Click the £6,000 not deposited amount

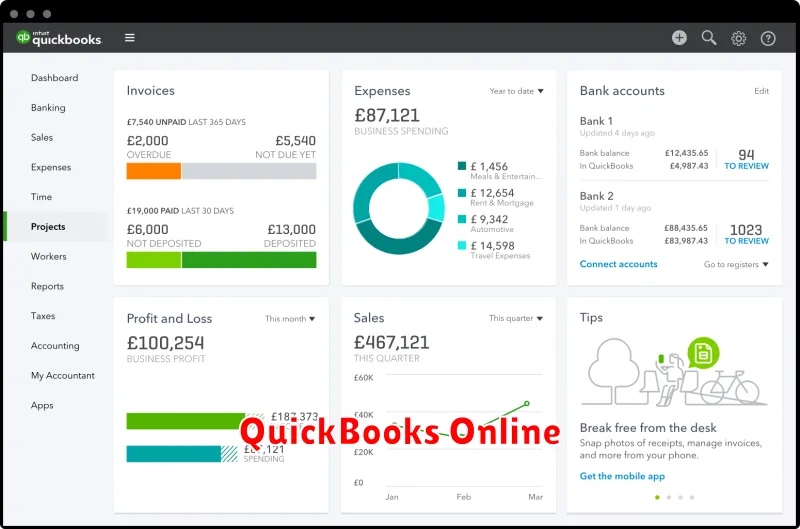coord(147,230)
